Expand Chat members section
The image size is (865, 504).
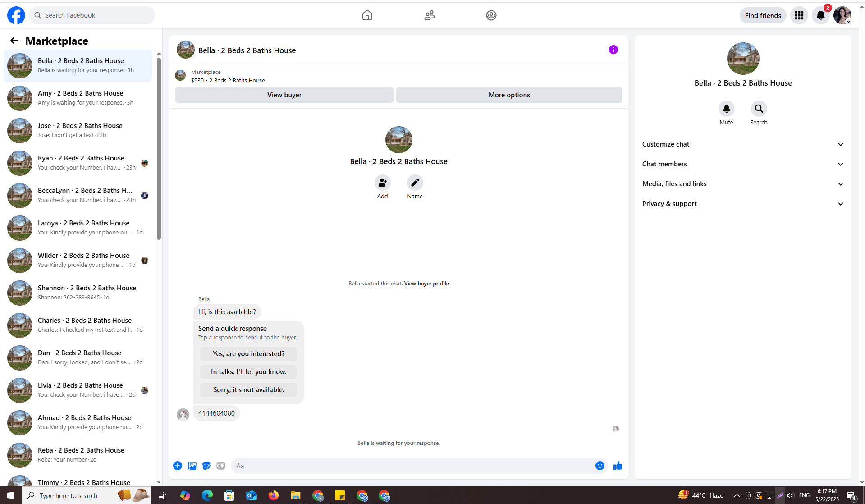pyautogui.click(x=743, y=164)
